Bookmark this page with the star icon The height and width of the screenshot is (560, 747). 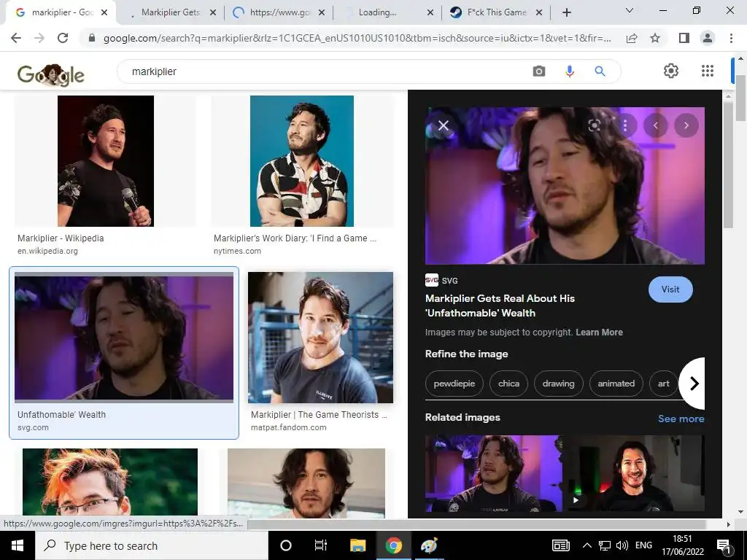pos(655,38)
